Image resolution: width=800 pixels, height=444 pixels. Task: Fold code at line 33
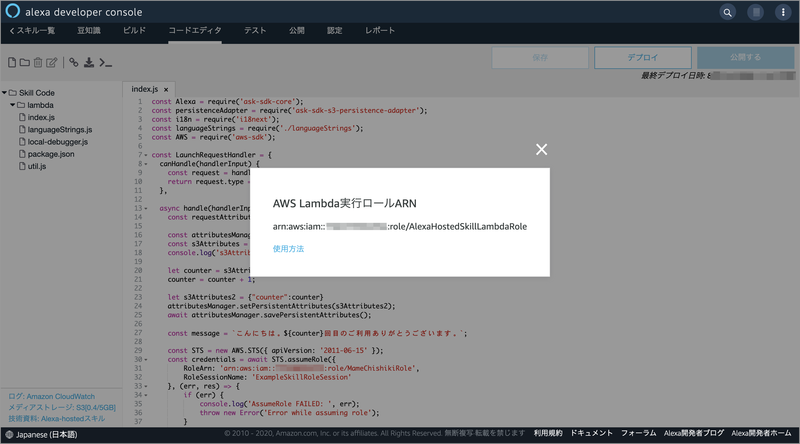pyautogui.click(x=146, y=386)
